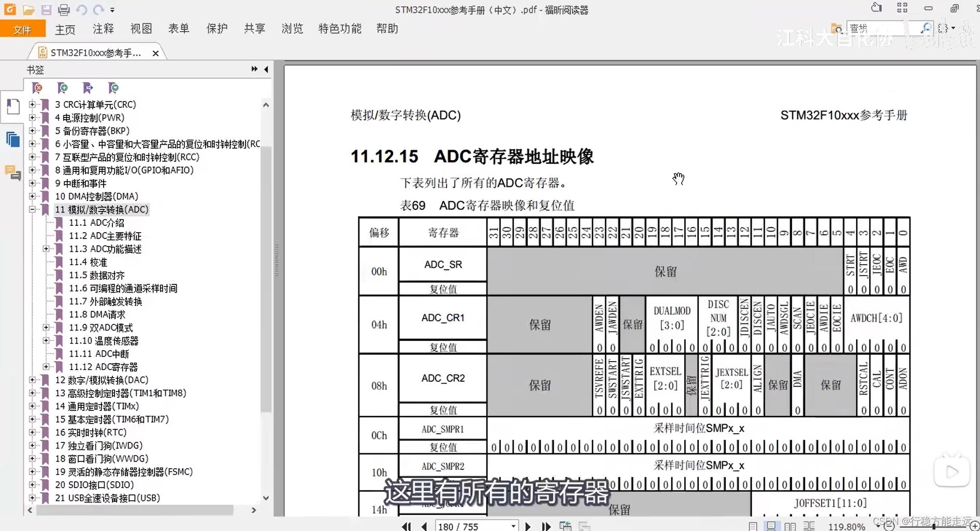
Task: Delete bookmark using the red-x bookmark icon
Action: (37, 88)
